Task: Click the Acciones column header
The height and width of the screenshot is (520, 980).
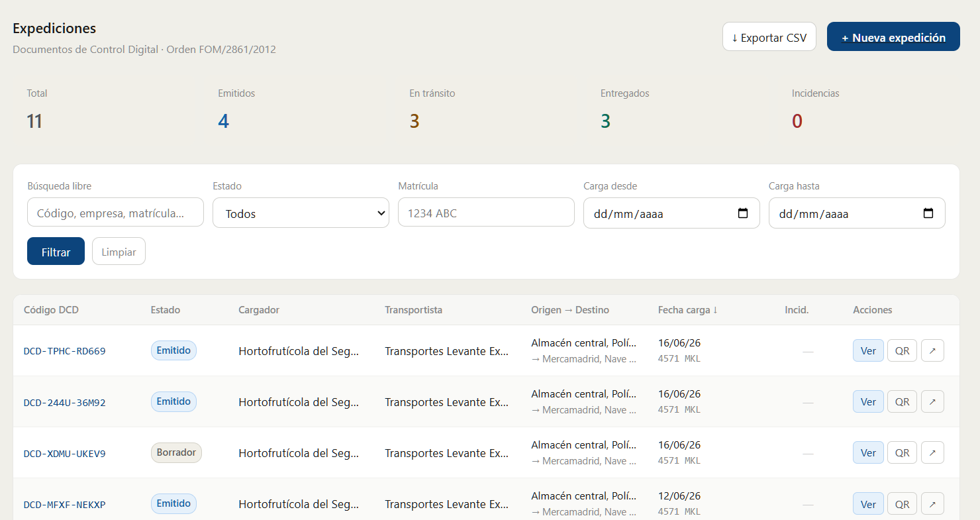Action: [x=872, y=310]
